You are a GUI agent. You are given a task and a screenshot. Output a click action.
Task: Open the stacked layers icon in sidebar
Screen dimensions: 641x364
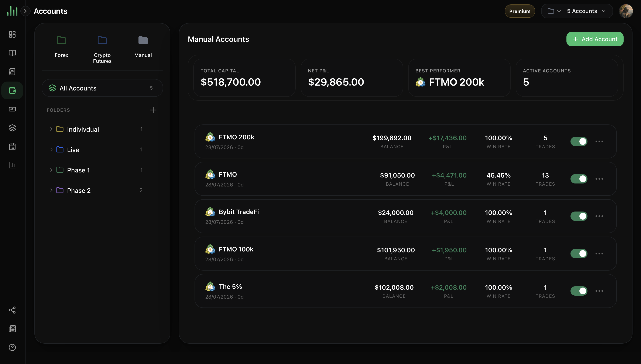point(12,128)
